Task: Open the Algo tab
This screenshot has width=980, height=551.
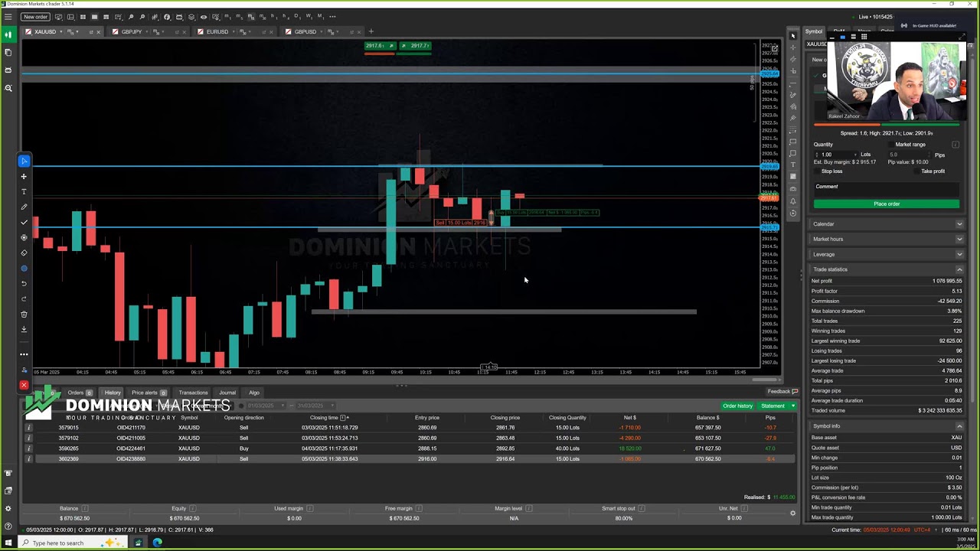Action: pos(254,393)
